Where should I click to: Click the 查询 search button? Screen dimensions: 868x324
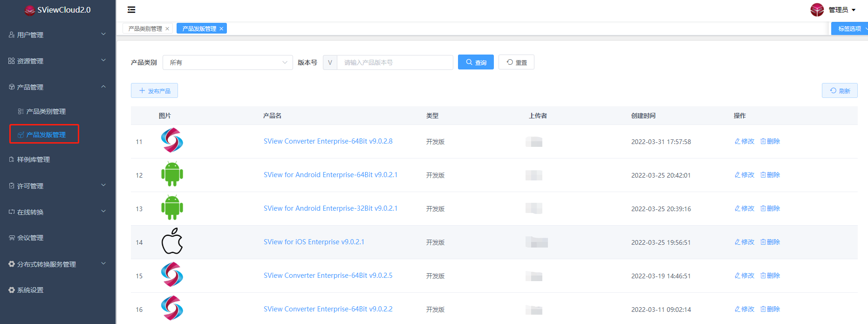(476, 62)
